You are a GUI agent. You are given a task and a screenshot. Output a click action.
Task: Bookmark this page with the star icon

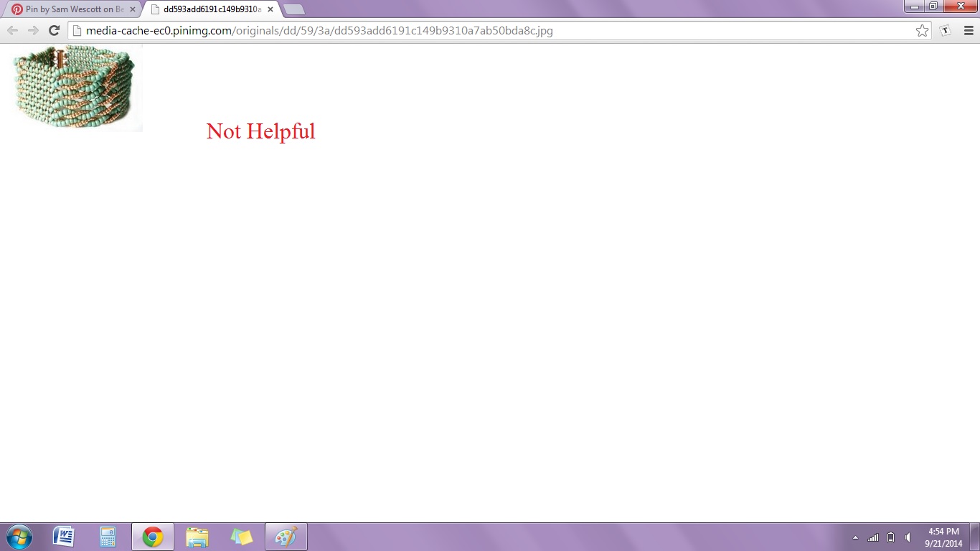coord(922,30)
